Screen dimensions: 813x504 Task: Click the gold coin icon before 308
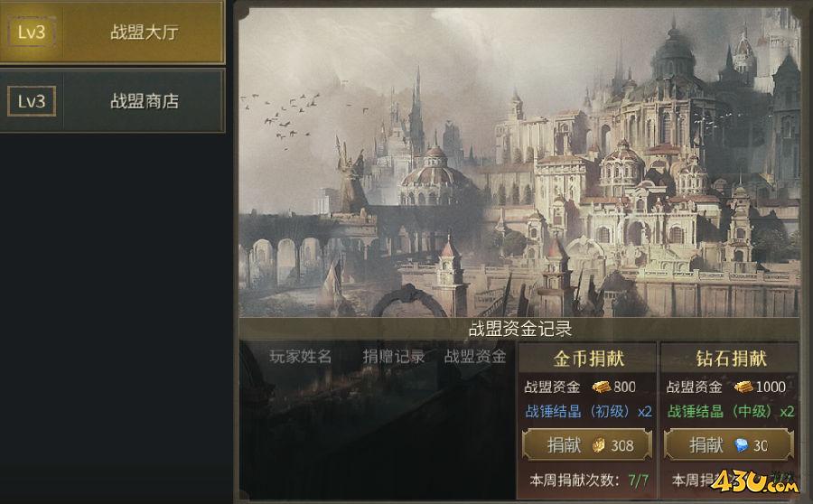(x=599, y=445)
